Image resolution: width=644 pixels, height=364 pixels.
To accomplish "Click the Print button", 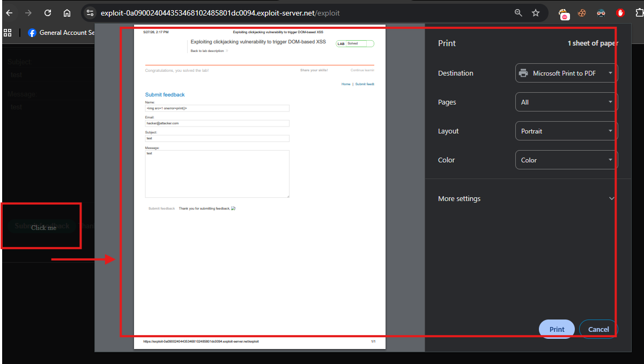I will tap(557, 329).
